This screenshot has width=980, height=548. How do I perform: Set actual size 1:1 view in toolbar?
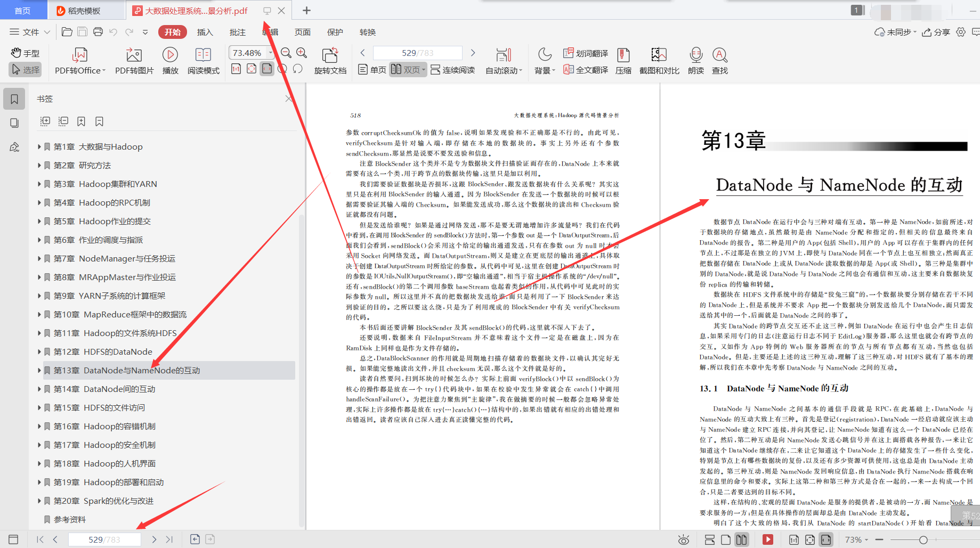pos(236,69)
